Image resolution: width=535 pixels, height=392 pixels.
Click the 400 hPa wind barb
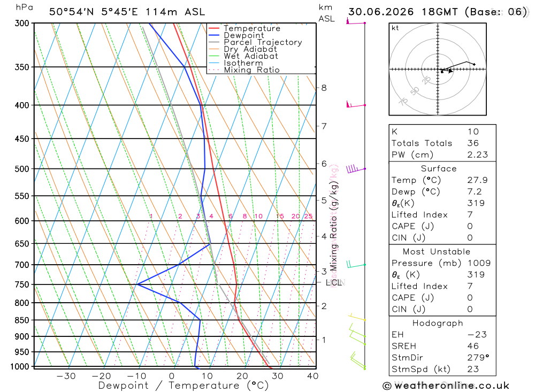356,104
